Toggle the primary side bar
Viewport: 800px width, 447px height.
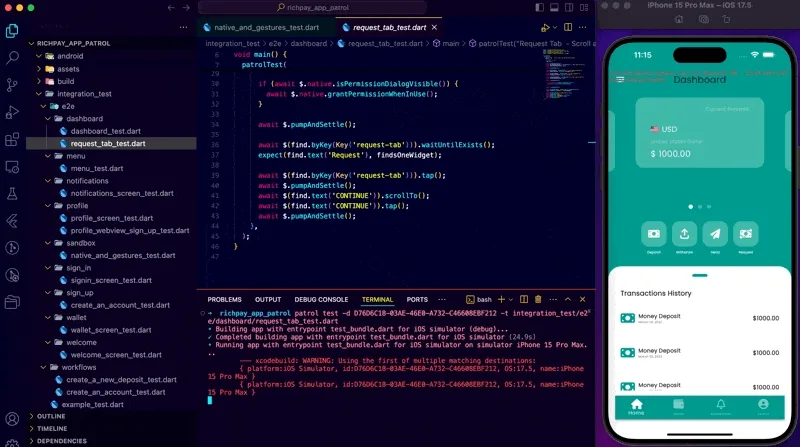540,8
